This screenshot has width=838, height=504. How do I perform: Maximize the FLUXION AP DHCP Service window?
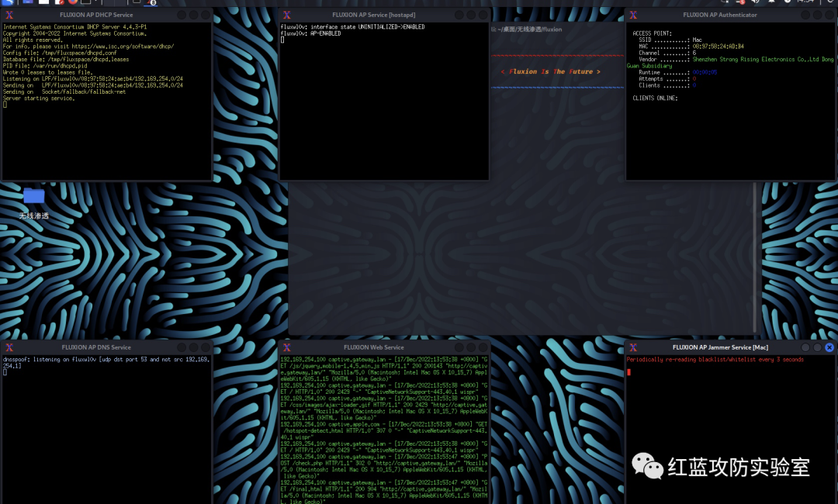(x=193, y=15)
